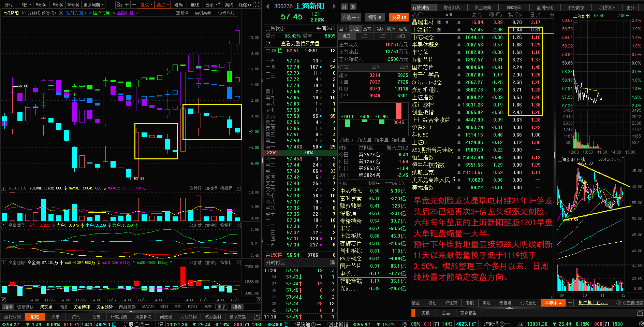Toggle 画线 drawing mode

(194, 5)
